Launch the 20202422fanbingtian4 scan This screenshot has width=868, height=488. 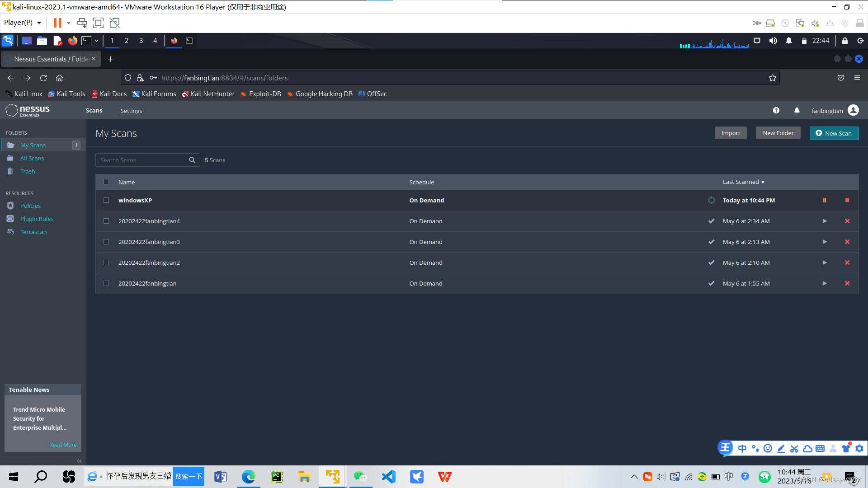[824, 221]
